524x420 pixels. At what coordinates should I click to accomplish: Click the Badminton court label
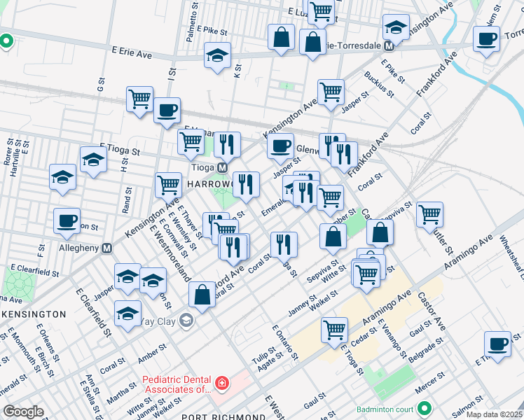coord(385,409)
